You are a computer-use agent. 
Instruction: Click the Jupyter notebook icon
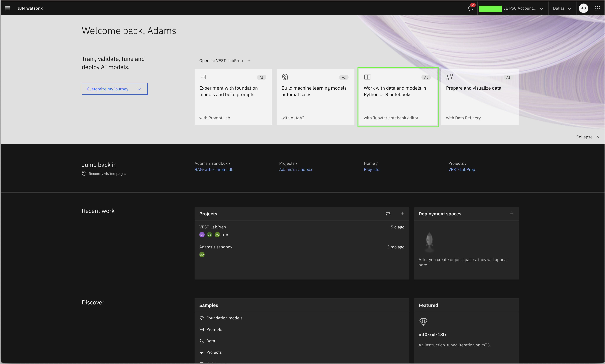(x=367, y=77)
